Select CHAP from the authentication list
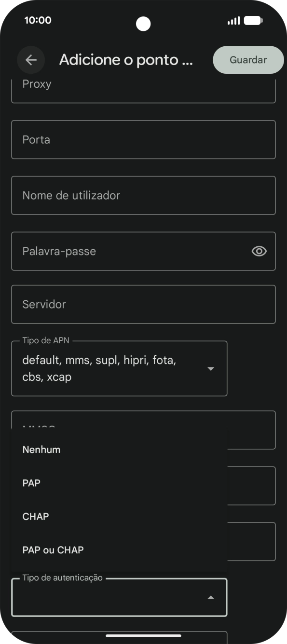Viewport: 287px width, 644px height. pyautogui.click(x=36, y=516)
